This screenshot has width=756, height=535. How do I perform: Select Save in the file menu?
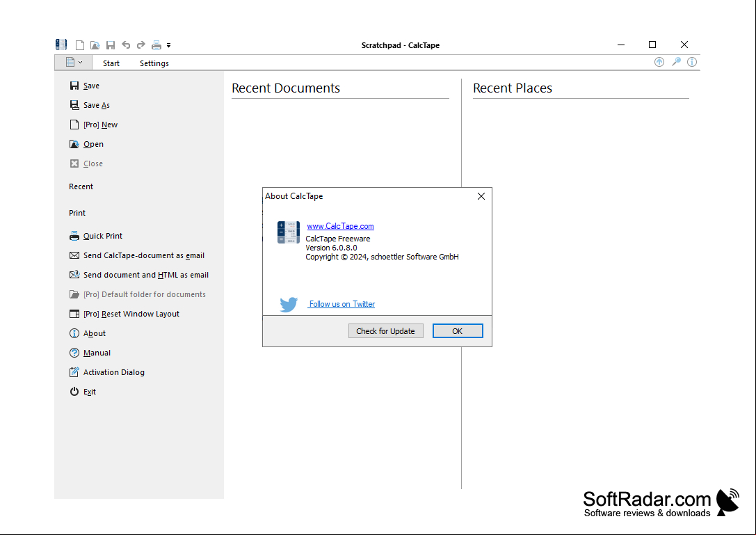[91, 86]
